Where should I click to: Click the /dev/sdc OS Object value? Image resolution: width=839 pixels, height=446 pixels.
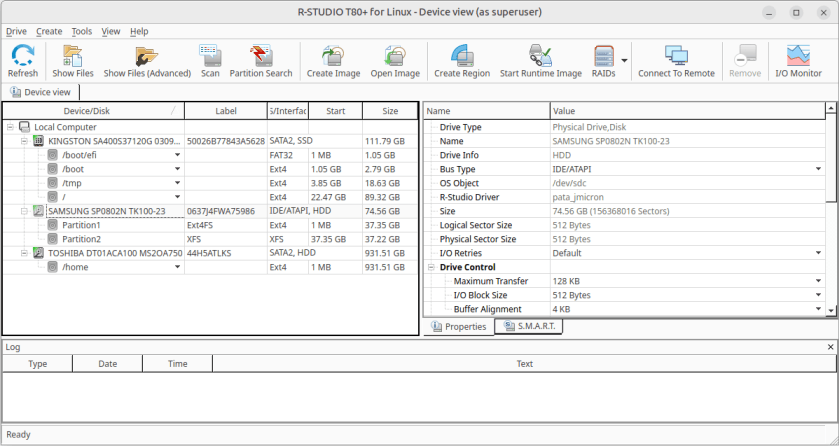[x=569, y=183]
